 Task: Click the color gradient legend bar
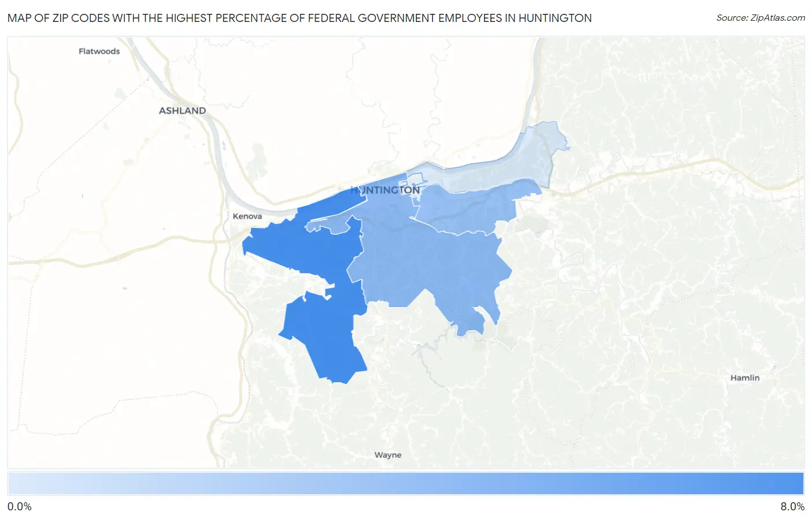[405, 484]
